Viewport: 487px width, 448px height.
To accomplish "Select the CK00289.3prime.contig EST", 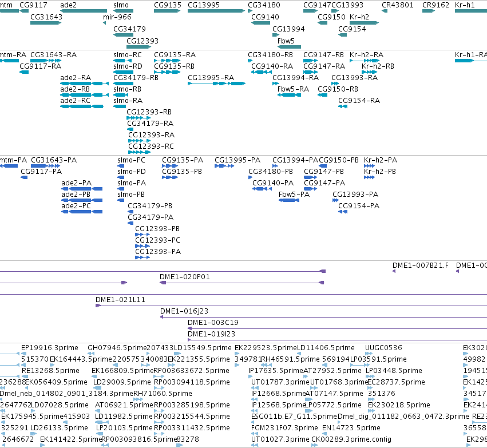I will point(314,445).
